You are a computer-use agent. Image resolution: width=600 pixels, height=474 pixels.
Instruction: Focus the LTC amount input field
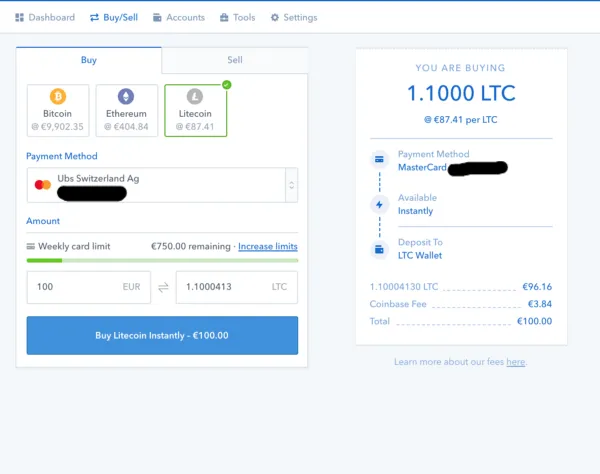click(x=237, y=287)
